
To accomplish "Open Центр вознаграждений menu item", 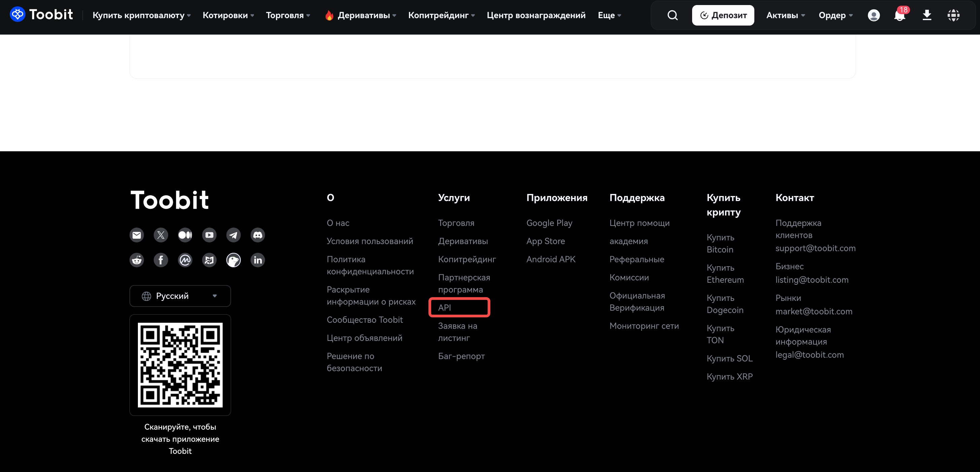I will point(536,15).
